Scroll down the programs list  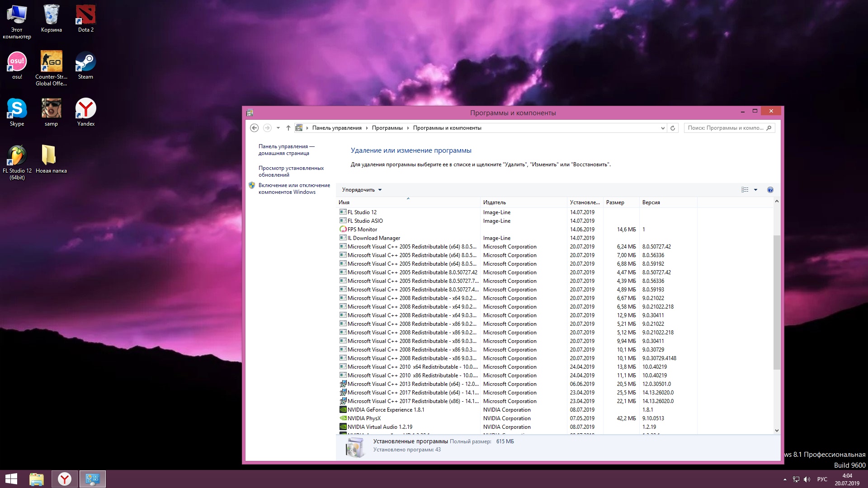(x=776, y=430)
